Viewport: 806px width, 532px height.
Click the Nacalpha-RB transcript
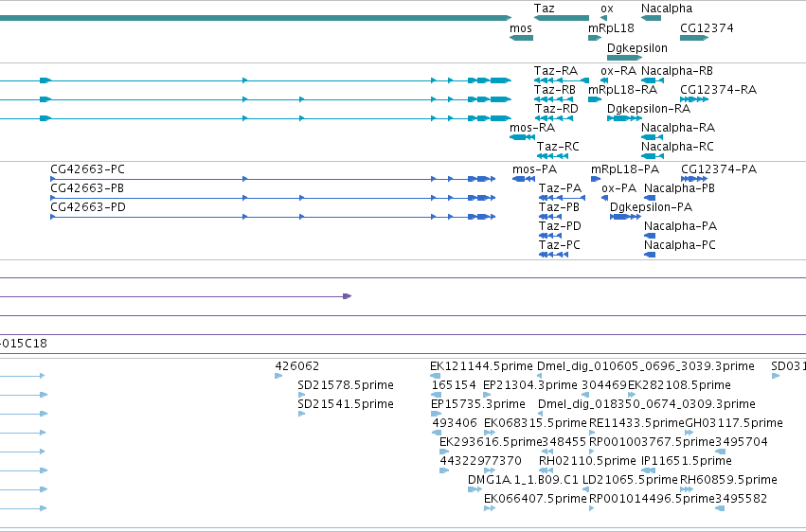pos(653,80)
